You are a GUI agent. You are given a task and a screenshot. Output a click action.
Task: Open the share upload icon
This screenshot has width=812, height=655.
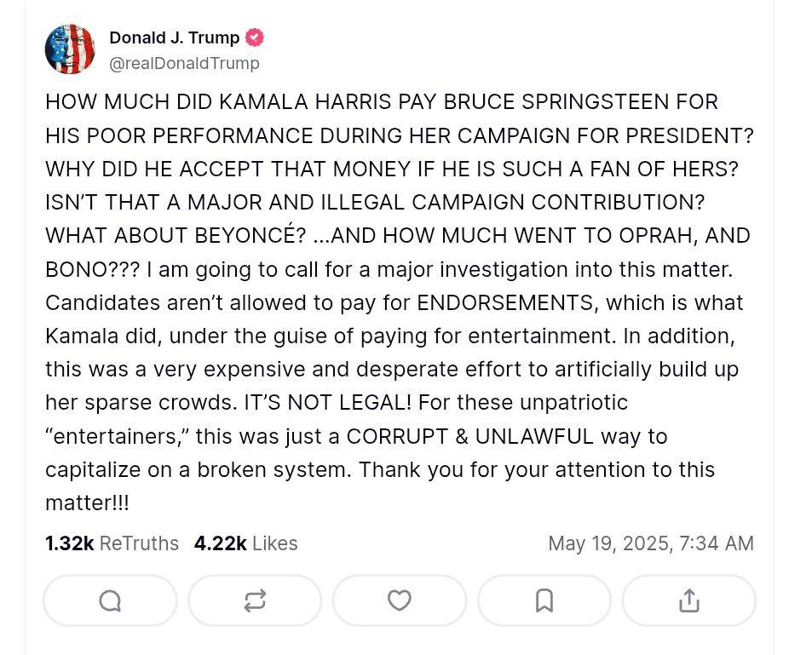click(x=689, y=601)
